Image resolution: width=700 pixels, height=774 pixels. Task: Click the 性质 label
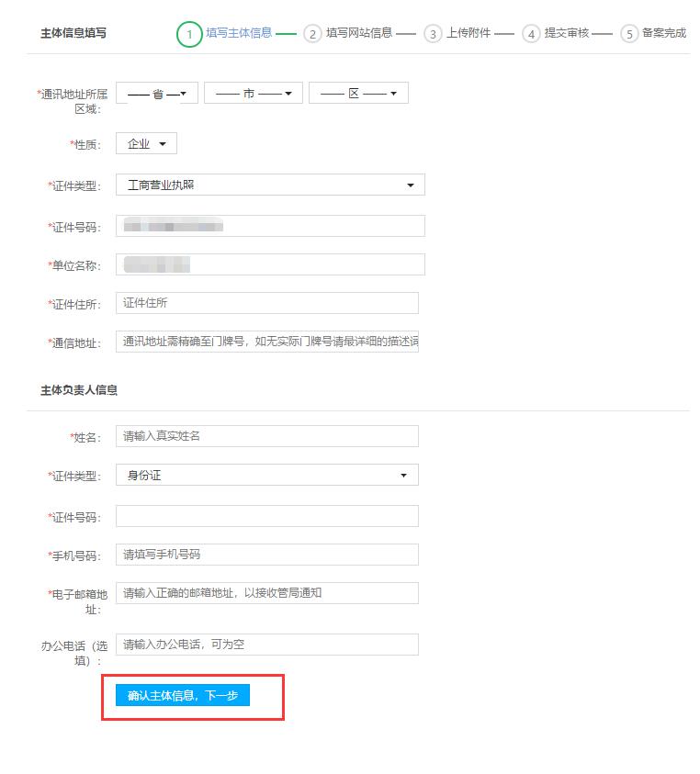pyautogui.click(x=85, y=145)
